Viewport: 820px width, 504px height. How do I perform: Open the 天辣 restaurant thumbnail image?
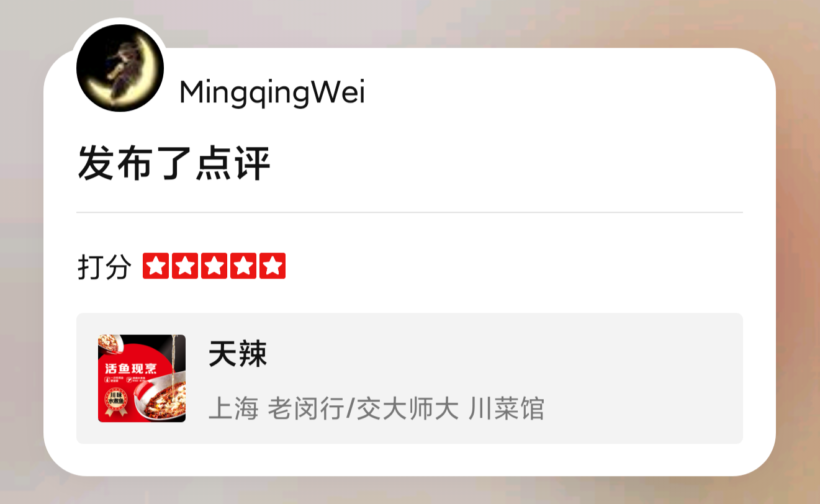click(142, 379)
